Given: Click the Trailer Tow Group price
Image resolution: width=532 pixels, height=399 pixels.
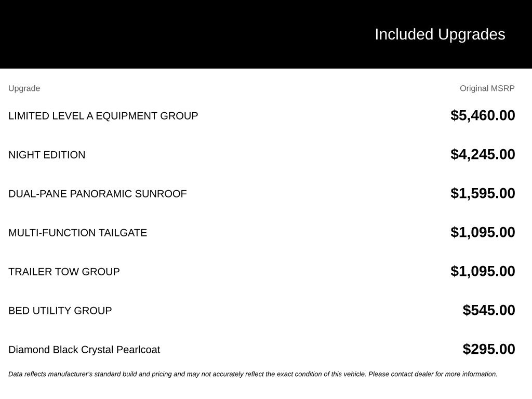Looking at the screenshot, I should click(x=483, y=271).
